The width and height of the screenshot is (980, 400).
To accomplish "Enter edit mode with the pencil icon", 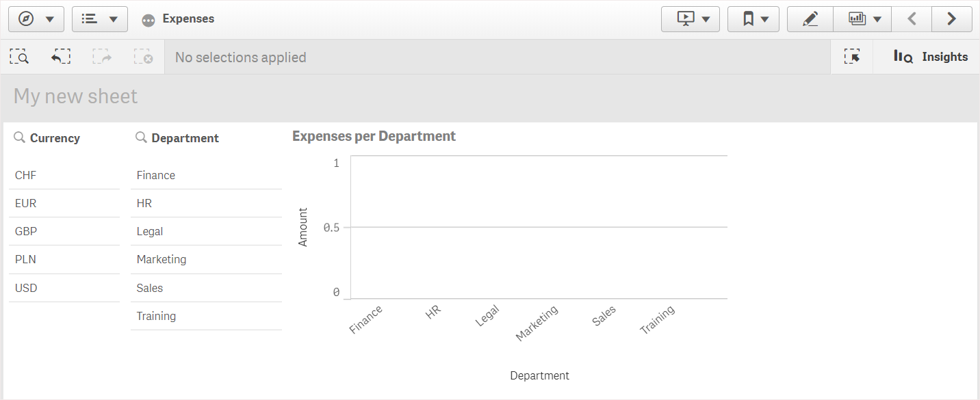I will [810, 18].
